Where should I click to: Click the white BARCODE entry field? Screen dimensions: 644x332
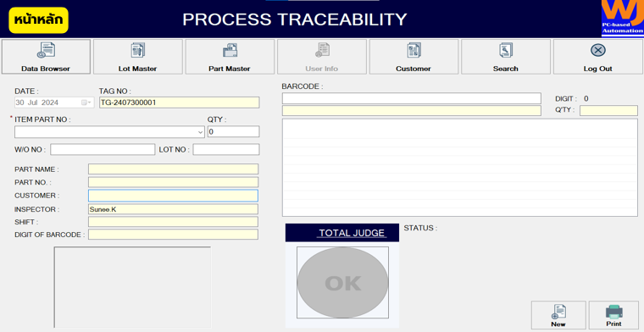click(412, 98)
